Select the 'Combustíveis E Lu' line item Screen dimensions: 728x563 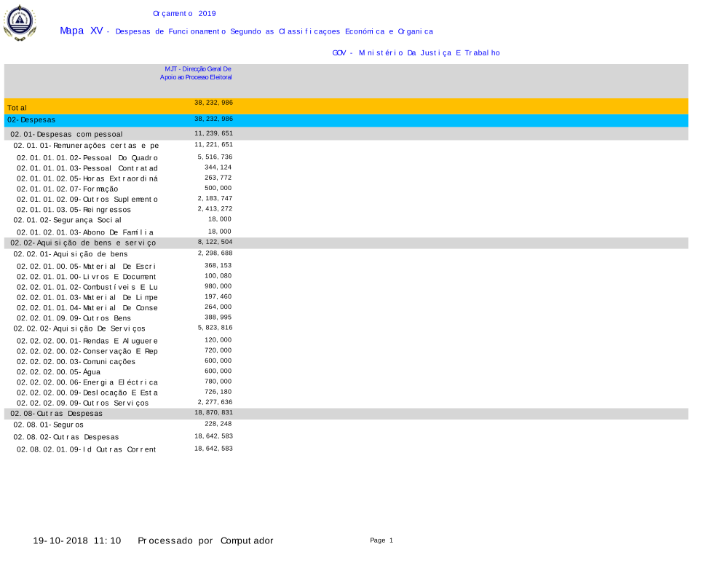point(87,287)
